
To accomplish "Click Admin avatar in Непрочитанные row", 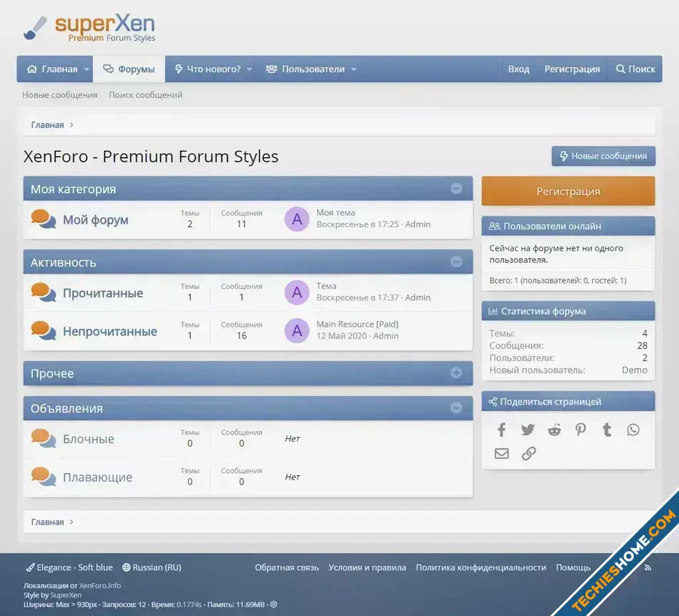I will 297,331.
